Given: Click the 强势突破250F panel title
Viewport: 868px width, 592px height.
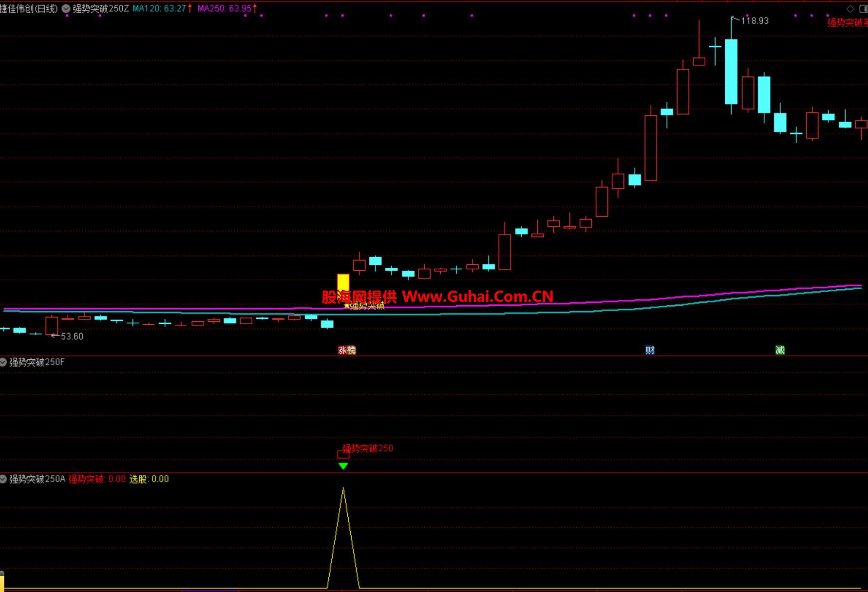Looking at the screenshot, I should point(37,362).
